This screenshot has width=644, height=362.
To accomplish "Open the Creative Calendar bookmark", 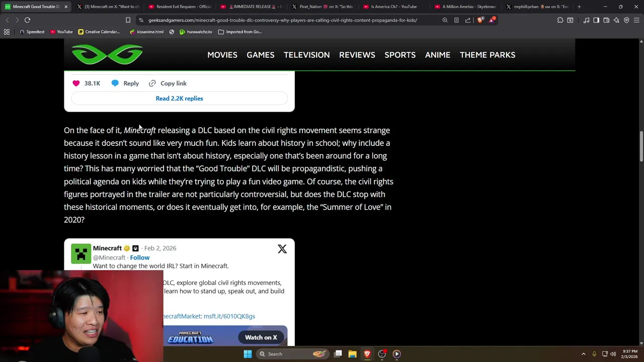I will pos(99,32).
